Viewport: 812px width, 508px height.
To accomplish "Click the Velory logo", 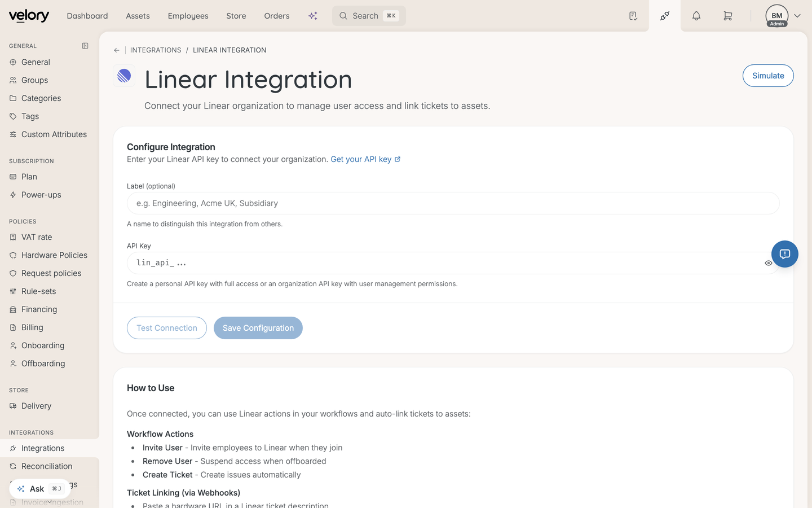I will pos(29,16).
